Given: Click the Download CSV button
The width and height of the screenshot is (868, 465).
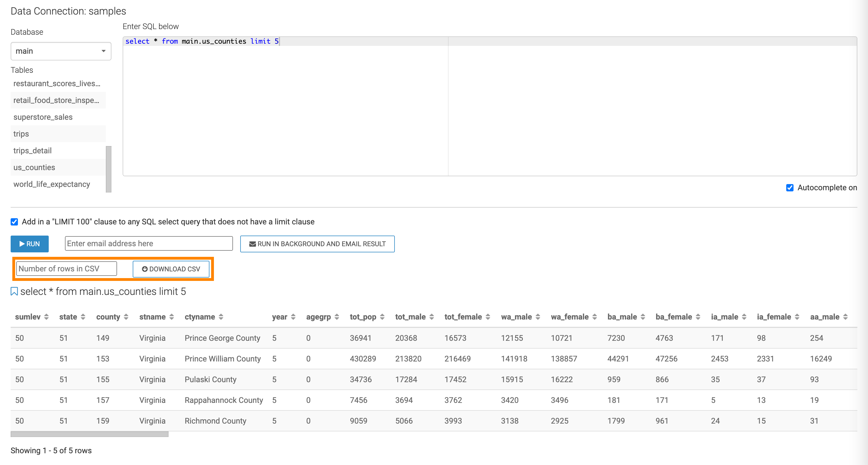Looking at the screenshot, I should [x=171, y=269].
